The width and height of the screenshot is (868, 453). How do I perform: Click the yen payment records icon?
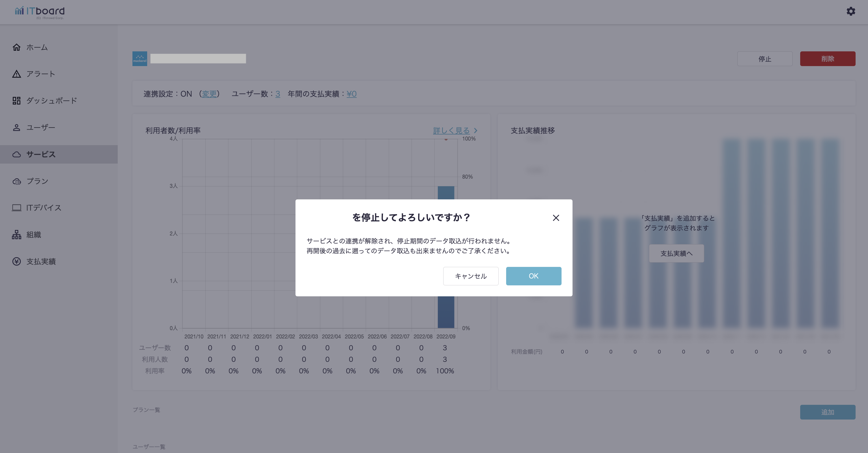click(16, 262)
